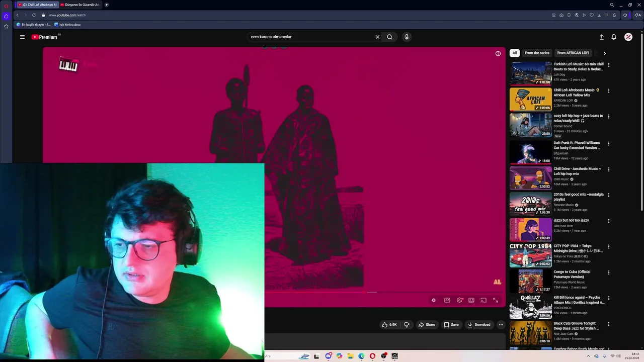Search tabs with top-right magnifier

click(612, 5)
